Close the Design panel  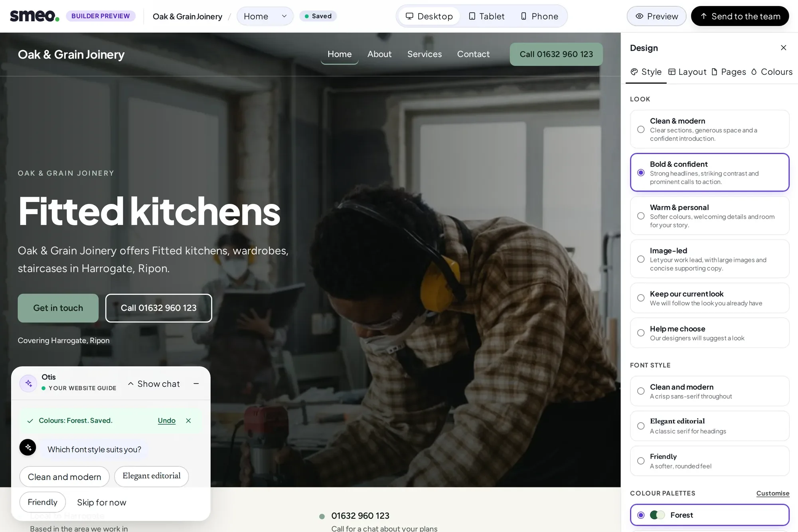(783, 48)
